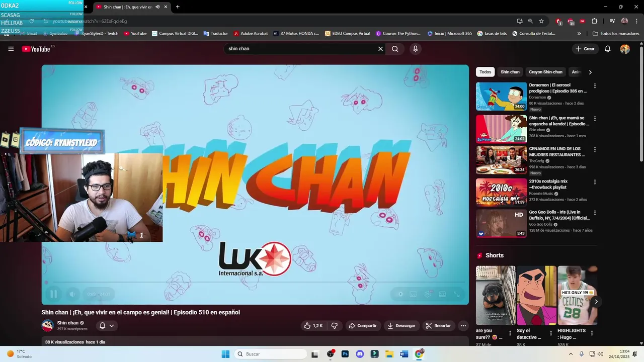The image size is (644, 362).
Task: Open options for the Doraemon video
Action: [x=595, y=86]
